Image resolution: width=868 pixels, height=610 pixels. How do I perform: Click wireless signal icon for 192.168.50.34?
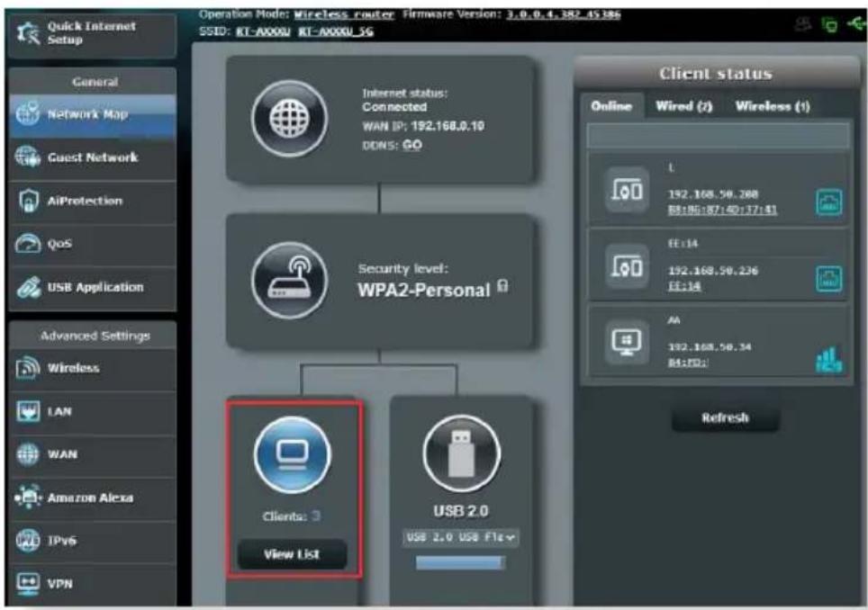click(828, 360)
